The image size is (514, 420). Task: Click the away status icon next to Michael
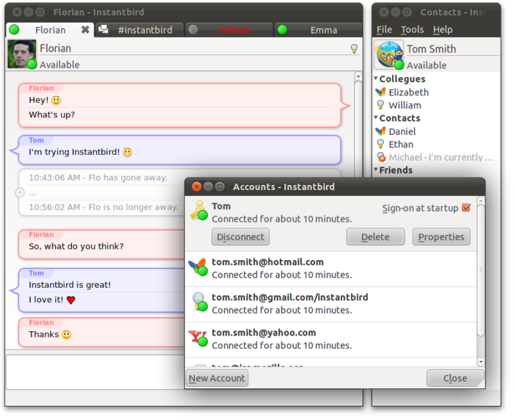point(381,157)
